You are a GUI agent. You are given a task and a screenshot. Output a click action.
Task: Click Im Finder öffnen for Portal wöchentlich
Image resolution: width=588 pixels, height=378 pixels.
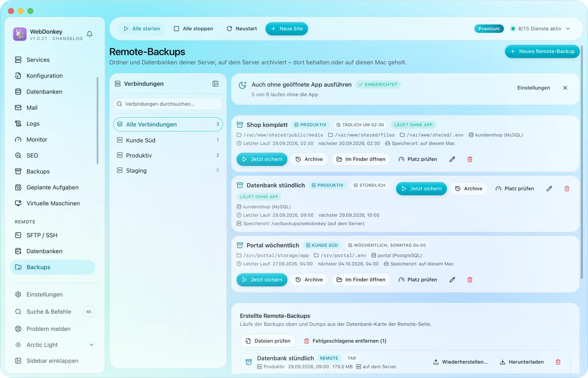361,280
